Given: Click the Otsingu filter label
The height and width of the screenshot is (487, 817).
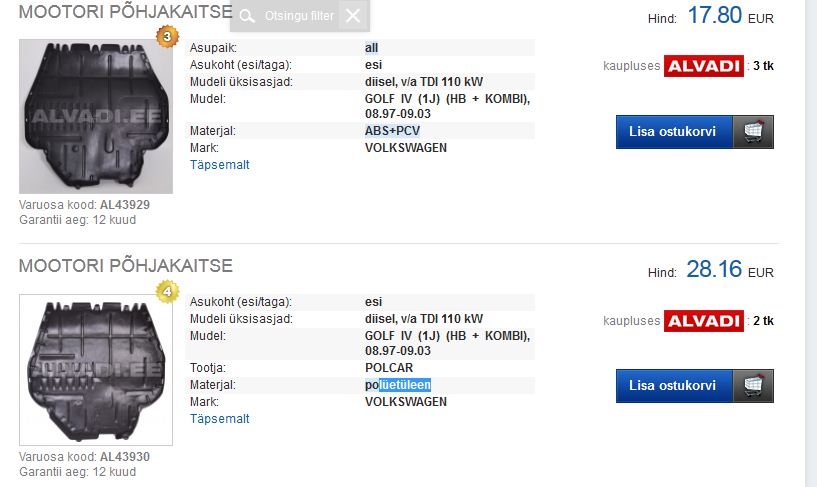Looking at the screenshot, I should 299,16.
